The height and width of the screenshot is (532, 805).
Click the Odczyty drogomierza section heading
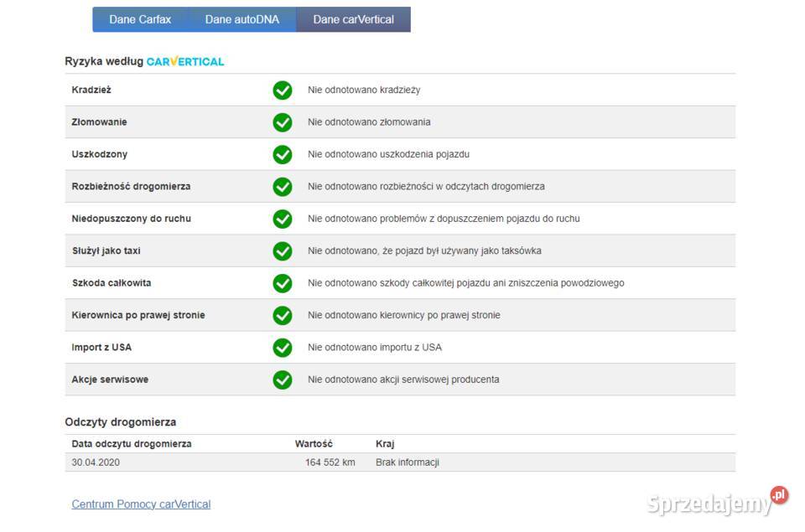[121, 422]
